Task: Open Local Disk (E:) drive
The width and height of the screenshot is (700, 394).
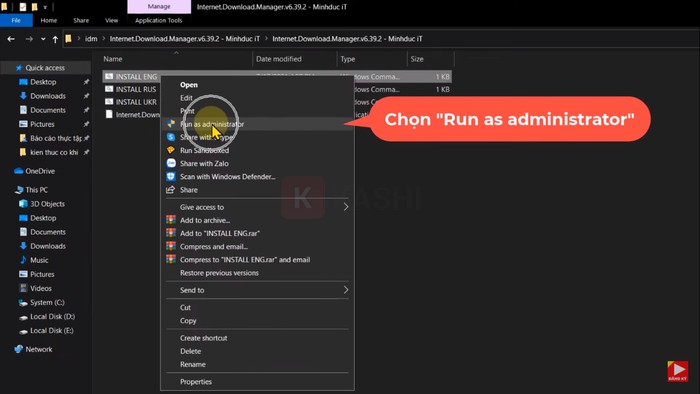Action: (52, 331)
